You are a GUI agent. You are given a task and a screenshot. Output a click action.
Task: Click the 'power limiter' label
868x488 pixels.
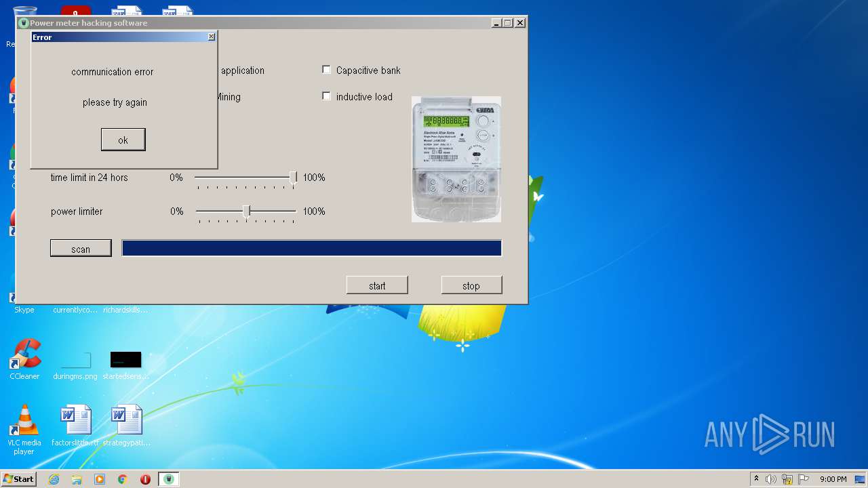(x=77, y=211)
